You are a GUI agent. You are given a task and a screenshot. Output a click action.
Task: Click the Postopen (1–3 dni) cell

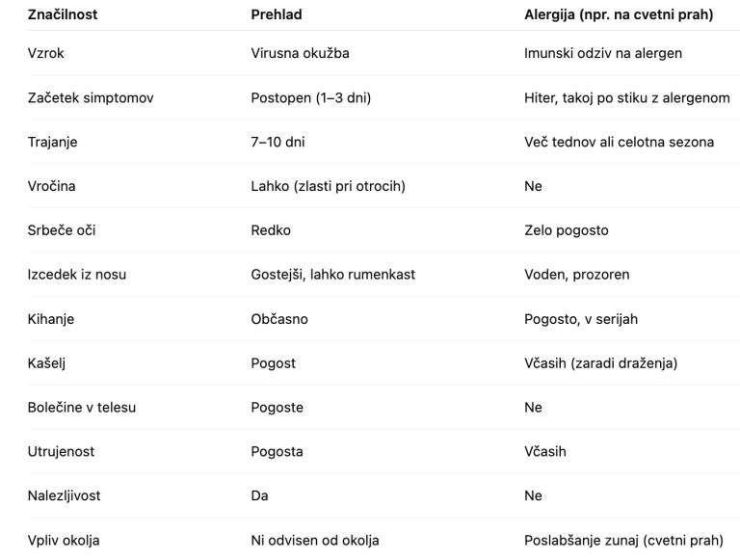(x=308, y=98)
